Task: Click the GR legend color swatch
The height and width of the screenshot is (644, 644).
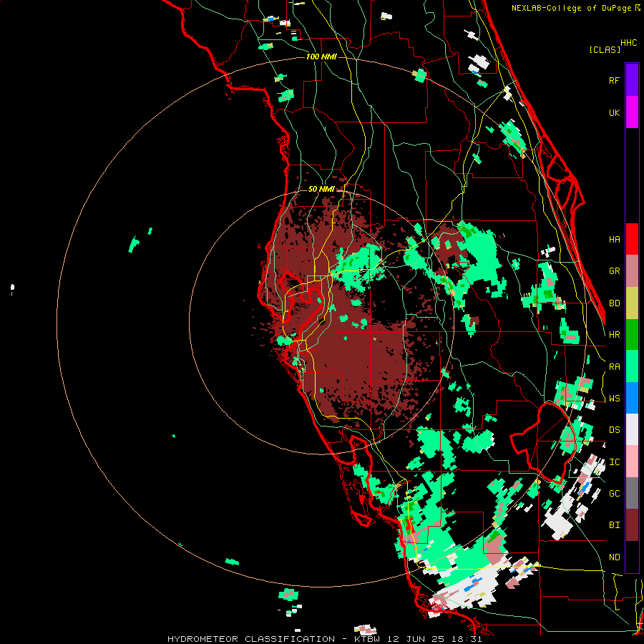Action: pos(632,271)
